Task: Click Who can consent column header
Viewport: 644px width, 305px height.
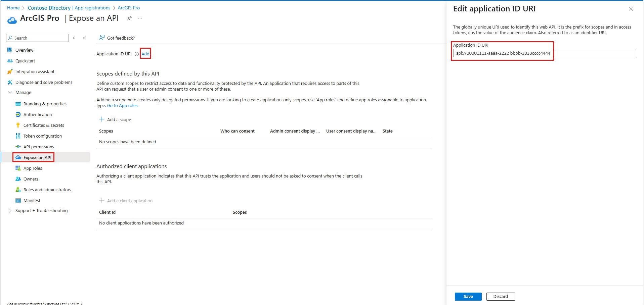Action: [238, 131]
